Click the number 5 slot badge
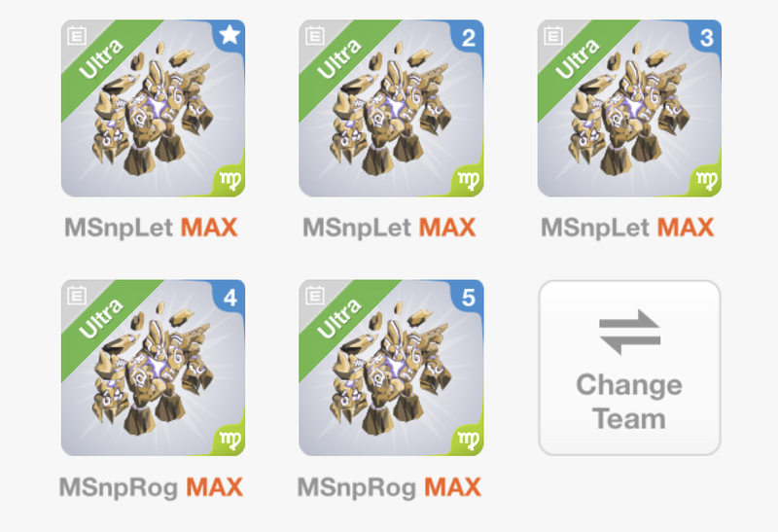Screen dimensions: 778x532 tap(468, 298)
